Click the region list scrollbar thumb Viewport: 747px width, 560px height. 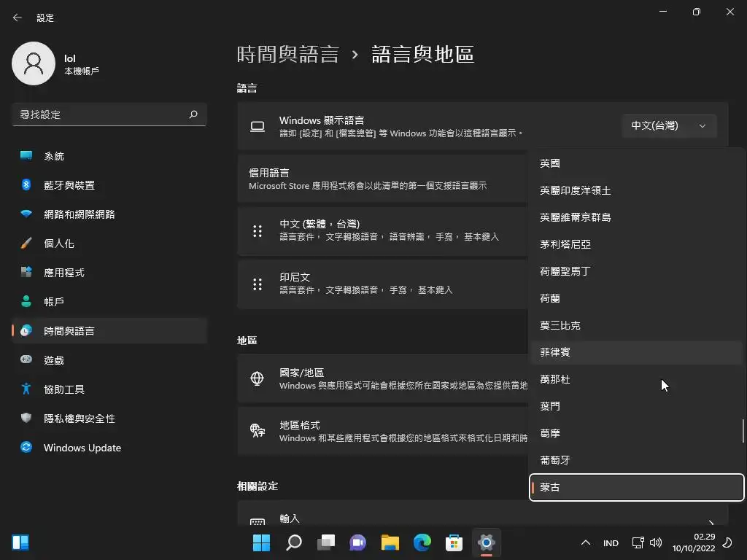click(x=743, y=430)
